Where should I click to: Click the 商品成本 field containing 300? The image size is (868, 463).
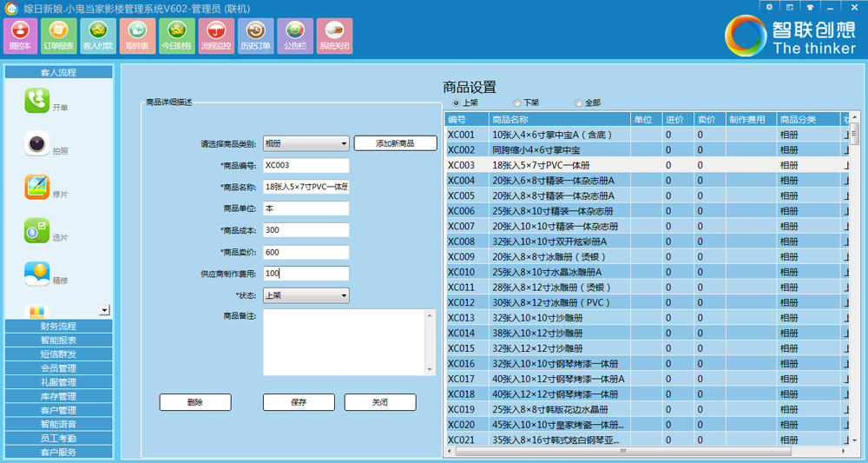coord(306,230)
